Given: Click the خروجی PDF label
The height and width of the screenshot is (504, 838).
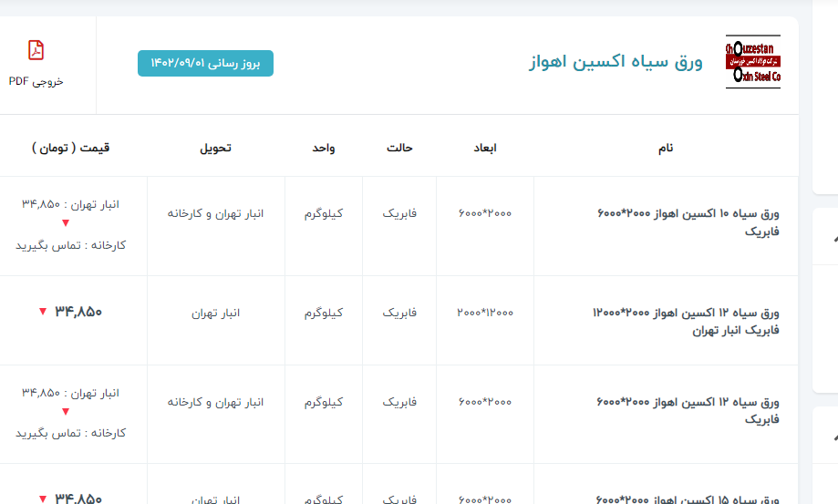Looking at the screenshot, I should coord(36,81).
